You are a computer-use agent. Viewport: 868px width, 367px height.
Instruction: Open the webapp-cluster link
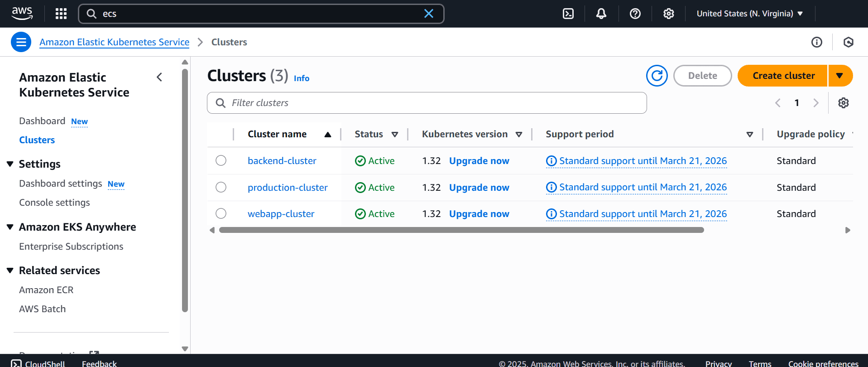pyautogui.click(x=281, y=214)
